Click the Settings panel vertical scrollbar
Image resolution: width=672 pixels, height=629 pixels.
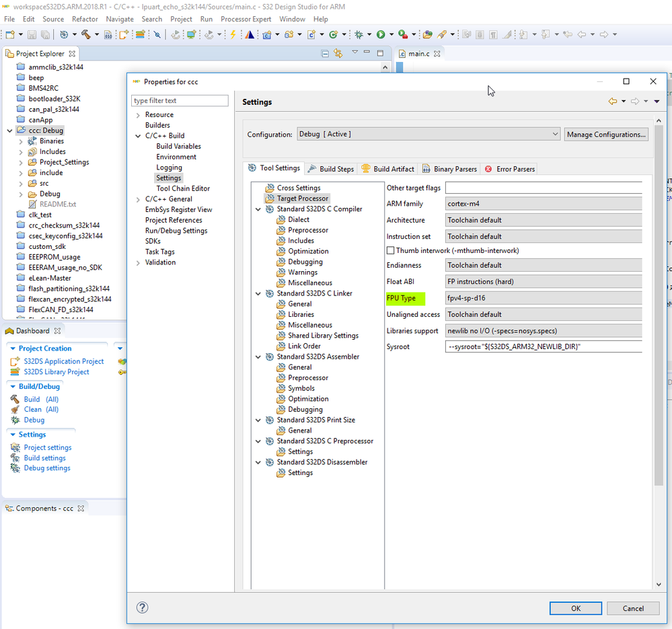(659, 305)
